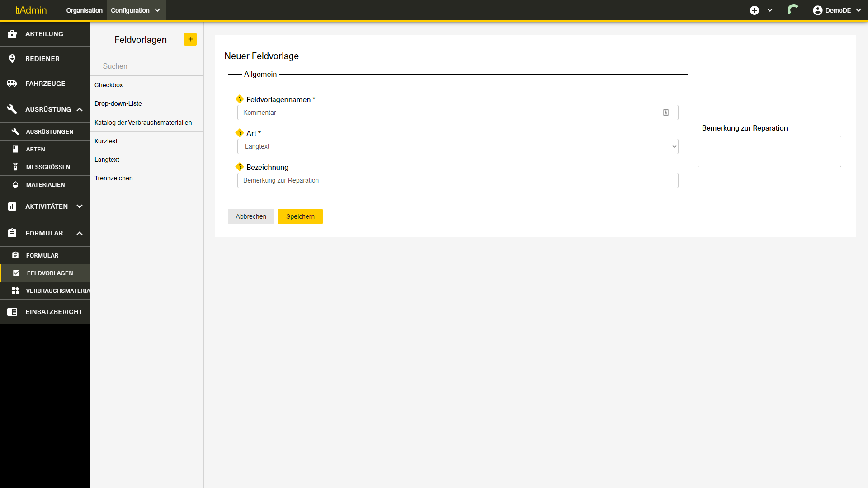The image size is (868, 488).
Task: Go to Fahrzeuge section
Action: [45, 84]
